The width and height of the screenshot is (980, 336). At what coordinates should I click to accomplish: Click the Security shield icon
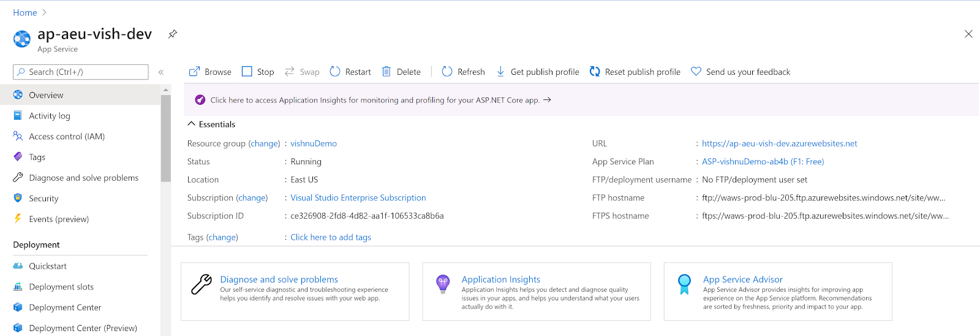[18, 198]
